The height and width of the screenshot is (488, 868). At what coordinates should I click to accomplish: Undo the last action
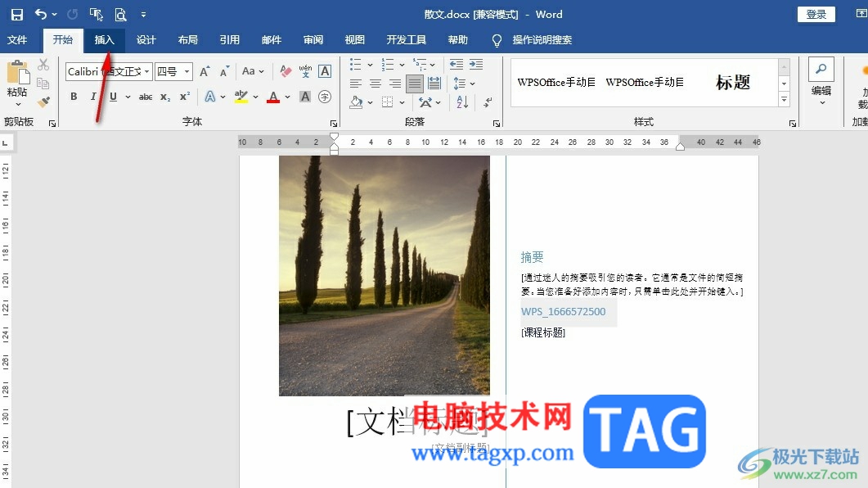coord(41,14)
